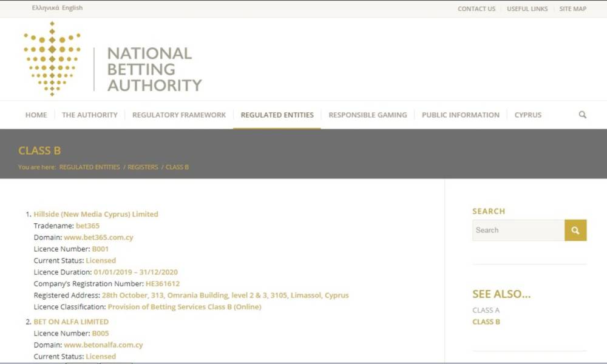Open the Useful Links page
Image resolution: width=607 pixels, height=364 pixels.
pyautogui.click(x=527, y=8)
